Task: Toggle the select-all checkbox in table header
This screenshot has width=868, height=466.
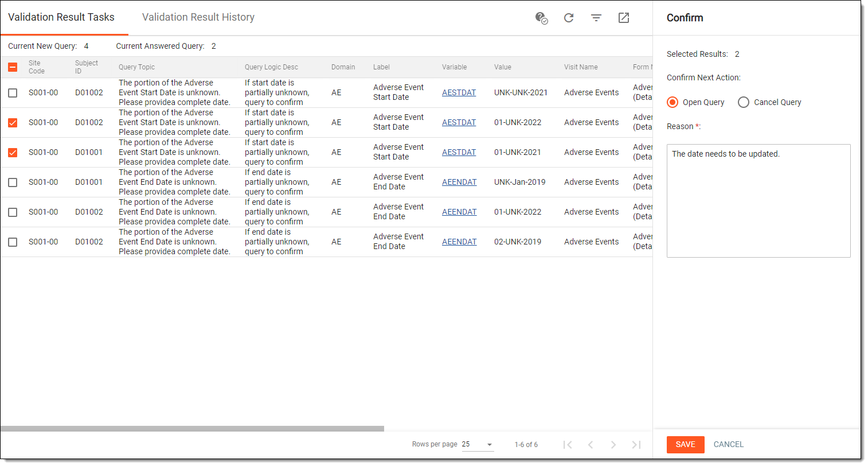Action: coord(13,67)
